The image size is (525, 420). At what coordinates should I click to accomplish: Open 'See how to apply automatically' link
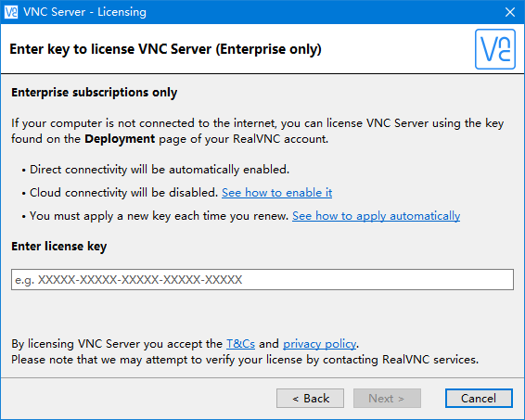pos(376,216)
